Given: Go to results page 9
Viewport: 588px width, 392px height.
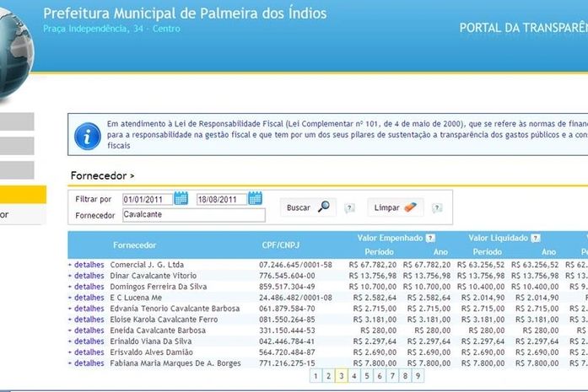Looking at the screenshot, I should 418,376.
